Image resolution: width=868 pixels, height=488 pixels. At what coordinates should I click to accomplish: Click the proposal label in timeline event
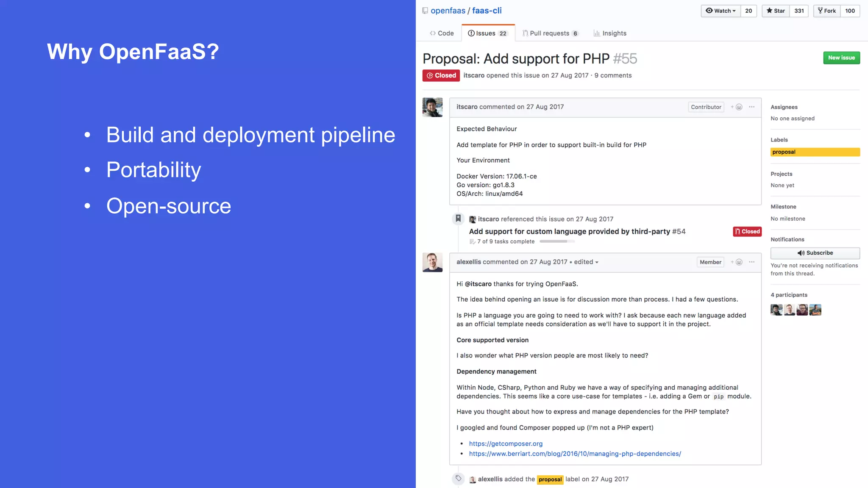[550, 480]
